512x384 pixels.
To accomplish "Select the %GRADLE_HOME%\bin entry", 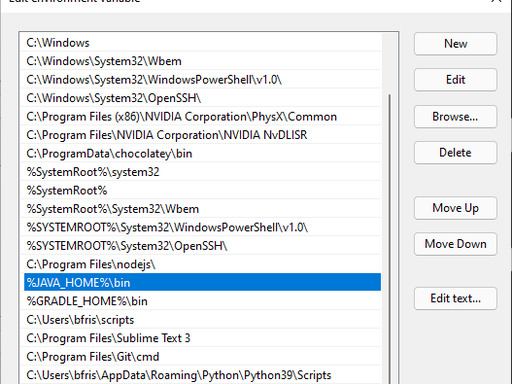I will pyautogui.click(x=202, y=301).
